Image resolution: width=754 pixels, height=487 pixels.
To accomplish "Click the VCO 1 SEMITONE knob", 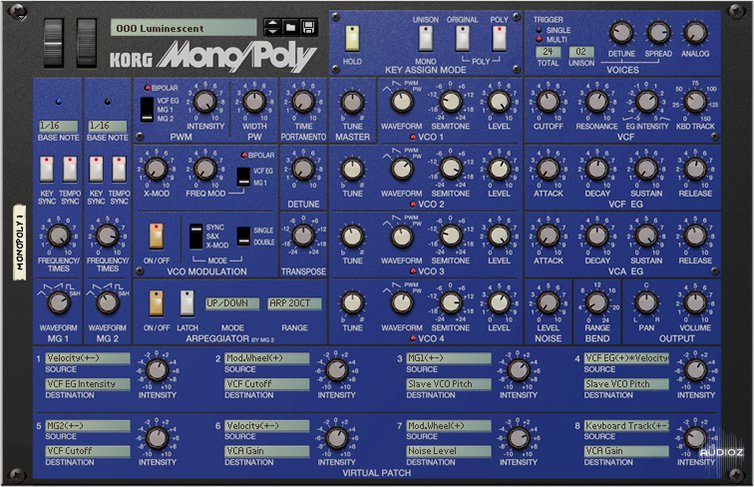I will [x=451, y=102].
